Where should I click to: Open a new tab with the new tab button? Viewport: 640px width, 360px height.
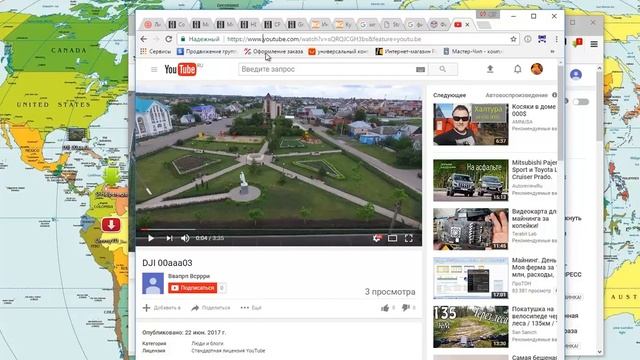coord(484,25)
